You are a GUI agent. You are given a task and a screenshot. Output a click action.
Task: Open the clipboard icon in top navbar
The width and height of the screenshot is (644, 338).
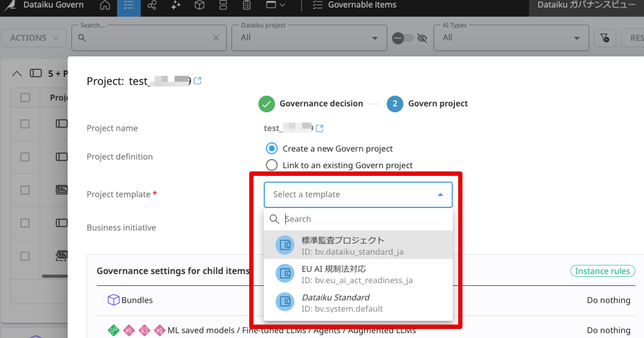[247, 5]
